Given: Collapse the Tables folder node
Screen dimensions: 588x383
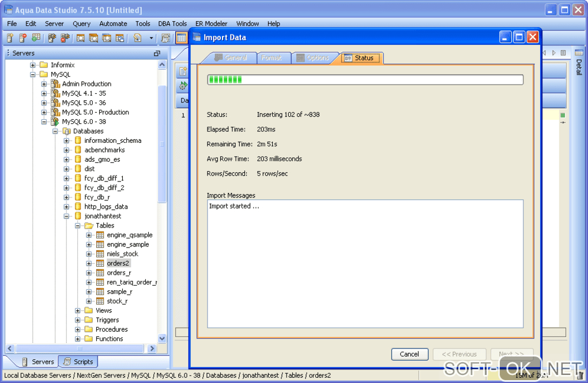Looking at the screenshot, I should (x=78, y=226).
